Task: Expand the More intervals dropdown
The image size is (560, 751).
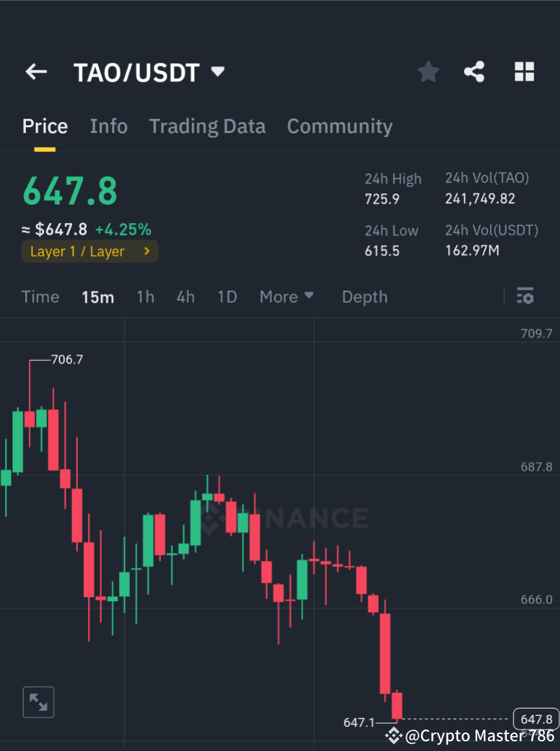Action: coord(286,297)
